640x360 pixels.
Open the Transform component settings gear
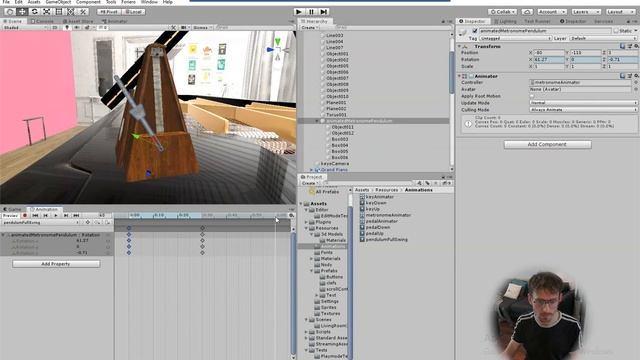pos(636,47)
